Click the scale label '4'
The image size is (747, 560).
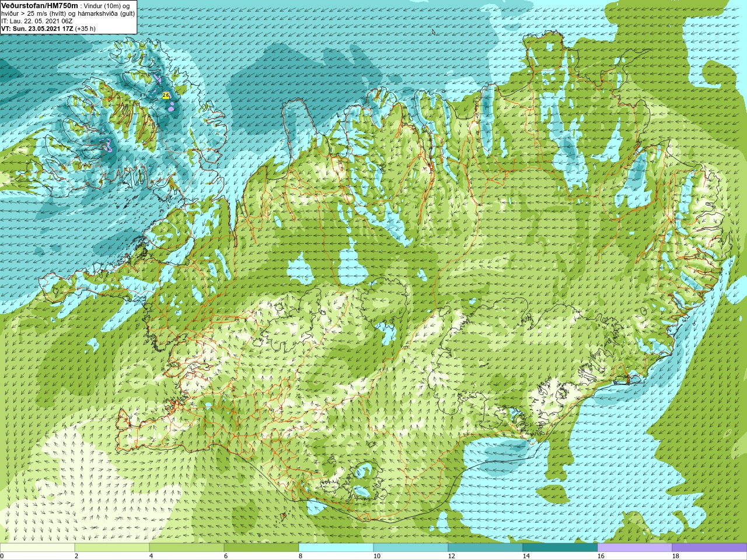point(151,556)
